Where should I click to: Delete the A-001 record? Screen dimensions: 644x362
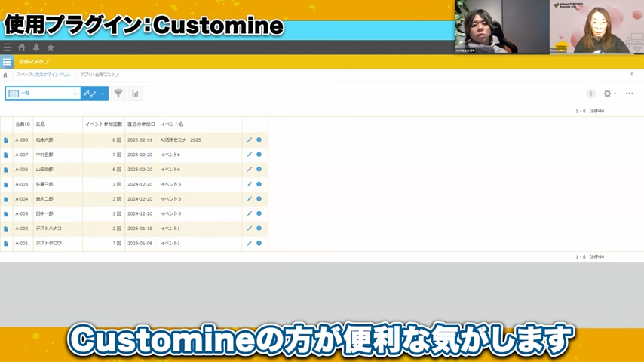[x=259, y=244]
